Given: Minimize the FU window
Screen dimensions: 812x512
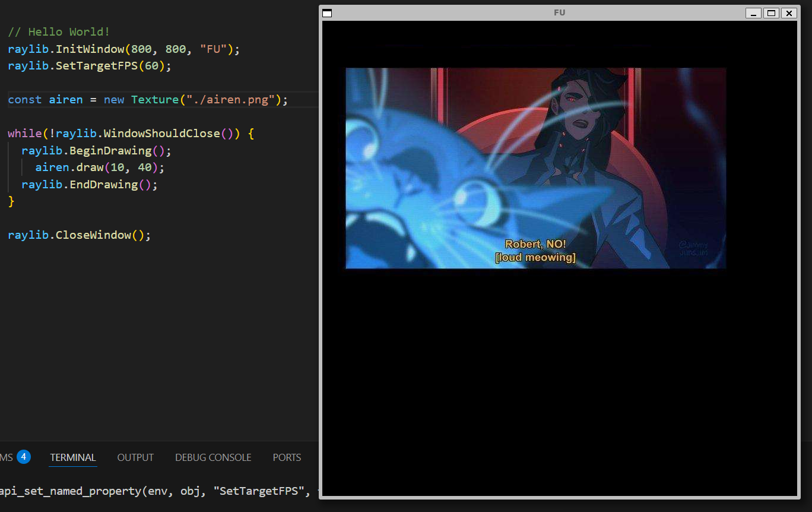Looking at the screenshot, I should coord(754,13).
